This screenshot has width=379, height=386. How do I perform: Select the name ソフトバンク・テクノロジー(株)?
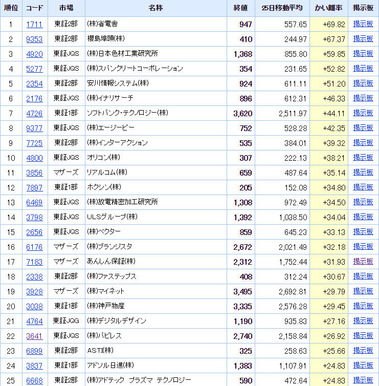[x=128, y=113]
